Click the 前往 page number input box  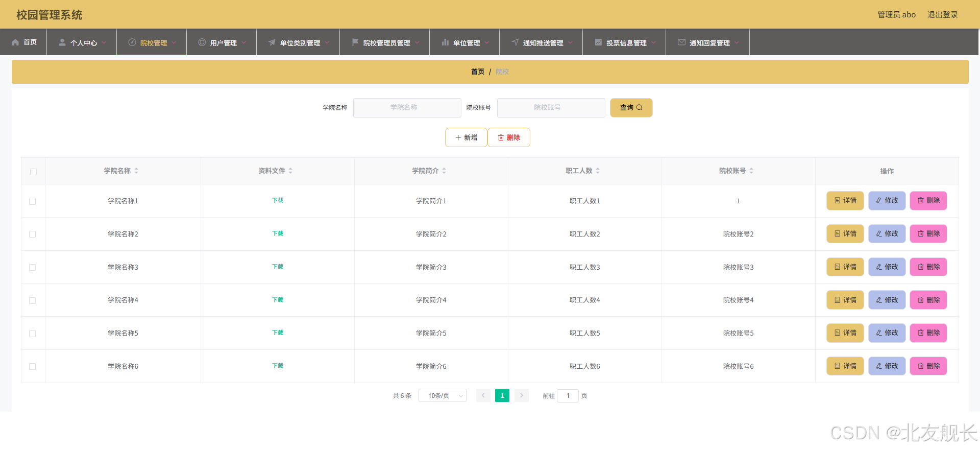tap(568, 395)
